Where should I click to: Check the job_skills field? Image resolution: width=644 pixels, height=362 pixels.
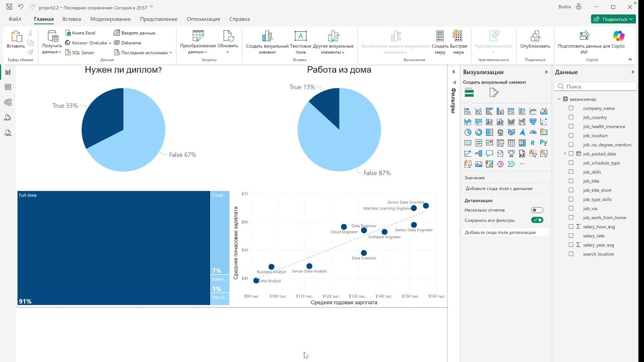pyautogui.click(x=571, y=172)
